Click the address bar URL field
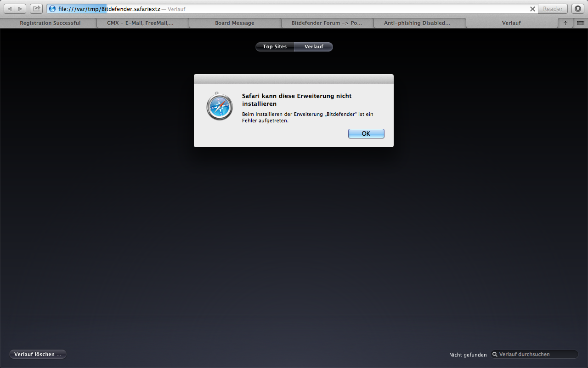 293,9
